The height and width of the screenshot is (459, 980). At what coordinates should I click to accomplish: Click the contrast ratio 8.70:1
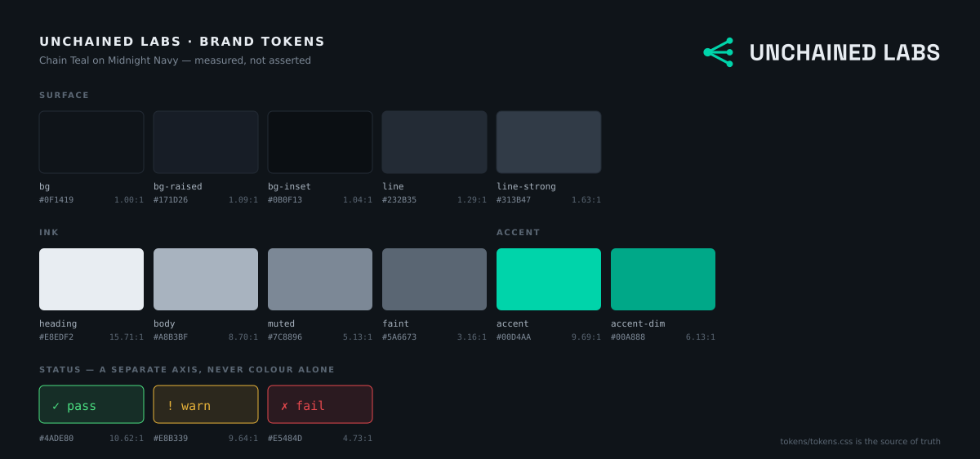tap(243, 337)
